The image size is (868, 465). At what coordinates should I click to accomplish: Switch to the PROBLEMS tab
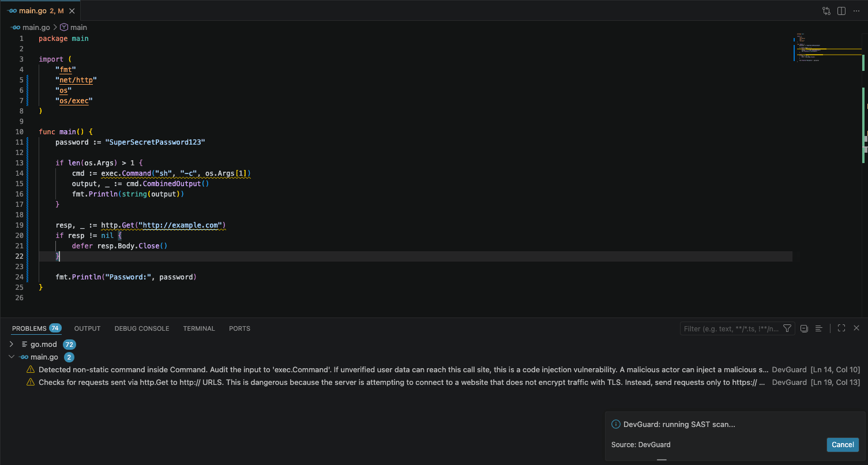(x=29, y=328)
